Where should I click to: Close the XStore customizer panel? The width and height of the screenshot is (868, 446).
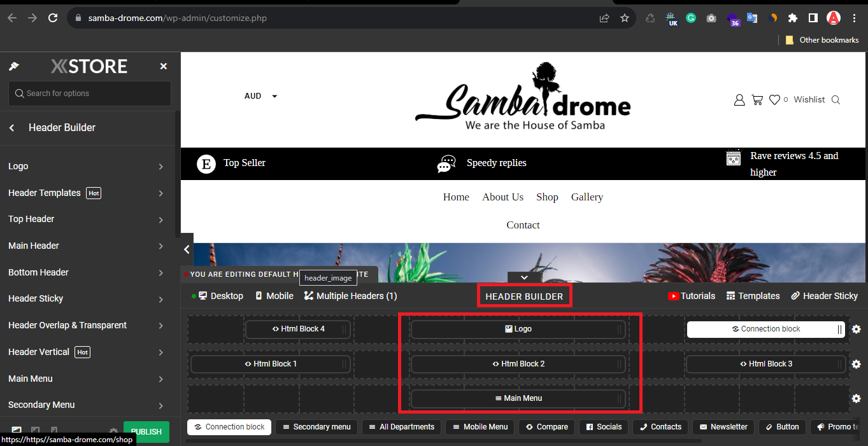(164, 66)
